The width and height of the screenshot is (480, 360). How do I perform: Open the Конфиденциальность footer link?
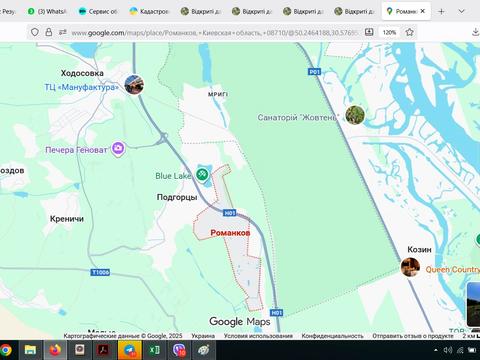[332, 336]
